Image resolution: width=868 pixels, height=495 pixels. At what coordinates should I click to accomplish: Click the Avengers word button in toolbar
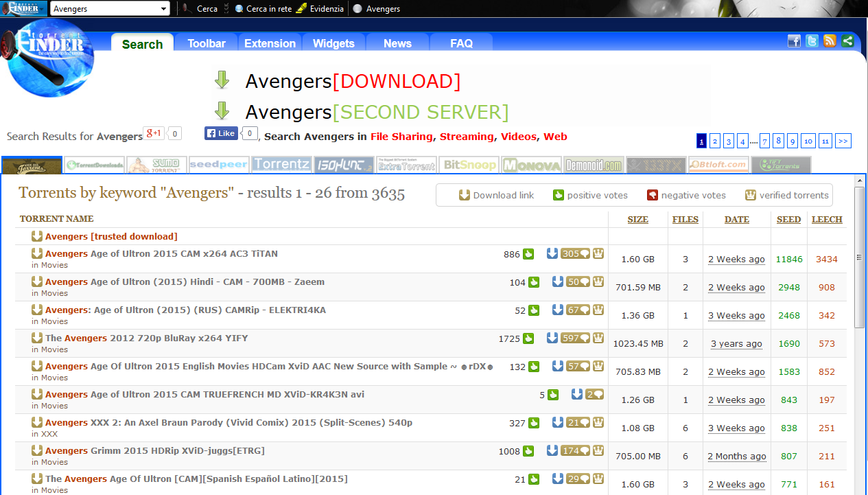(x=377, y=9)
